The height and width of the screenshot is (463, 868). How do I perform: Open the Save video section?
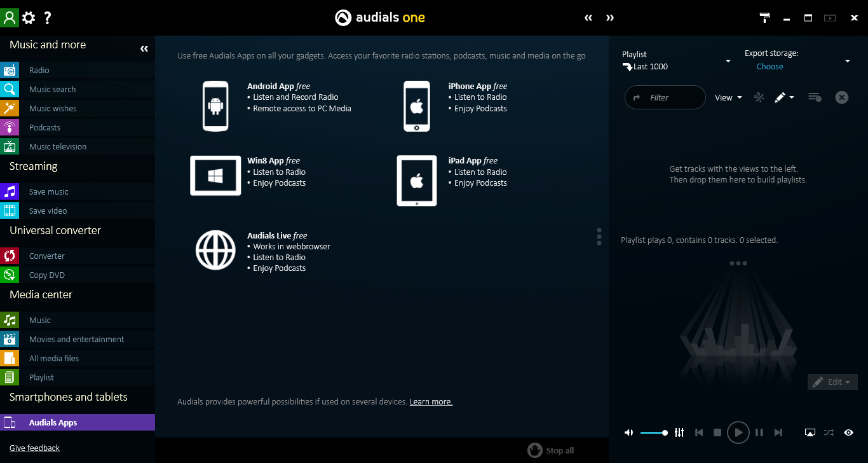(78, 211)
